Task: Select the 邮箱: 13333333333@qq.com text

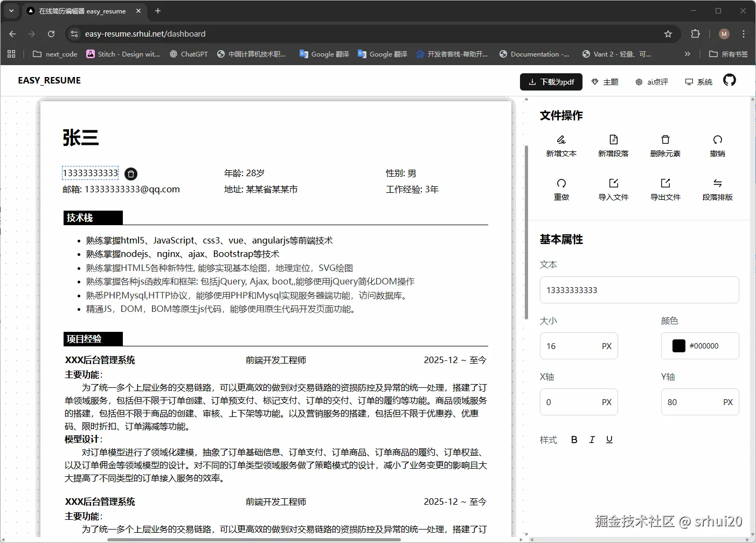Action: click(121, 189)
